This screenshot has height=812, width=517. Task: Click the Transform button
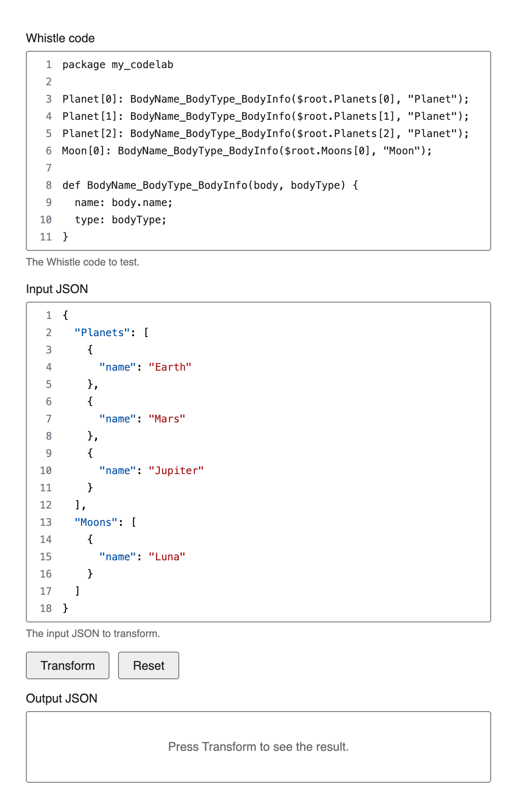[x=68, y=665]
